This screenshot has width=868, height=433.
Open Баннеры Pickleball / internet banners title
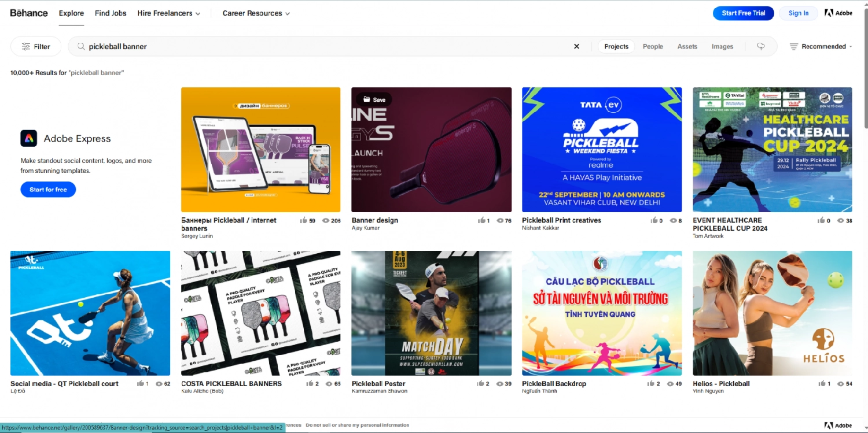click(229, 224)
